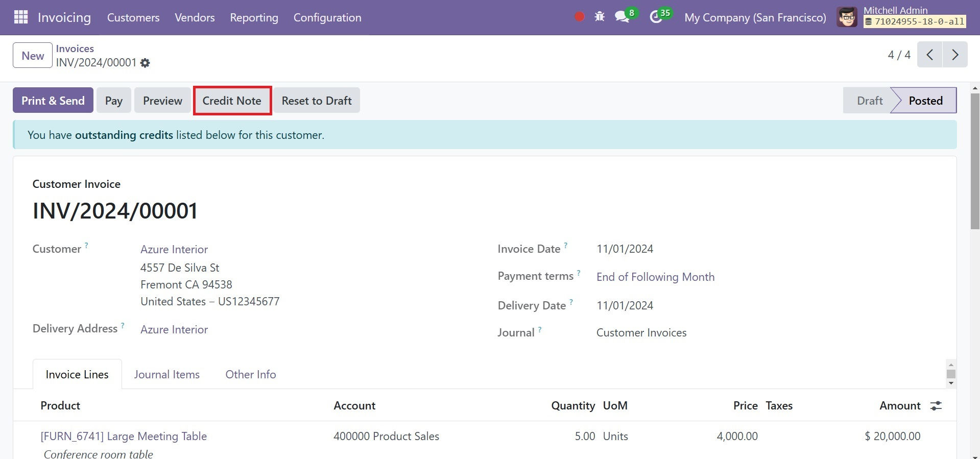
Task: Click the 4,000.00 price cell
Action: pyautogui.click(x=737, y=436)
